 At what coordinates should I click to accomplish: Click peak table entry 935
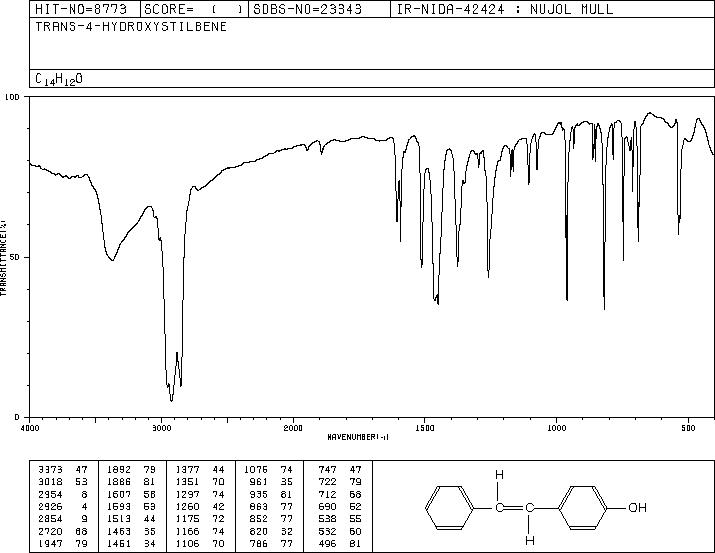click(x=259, y=495)
